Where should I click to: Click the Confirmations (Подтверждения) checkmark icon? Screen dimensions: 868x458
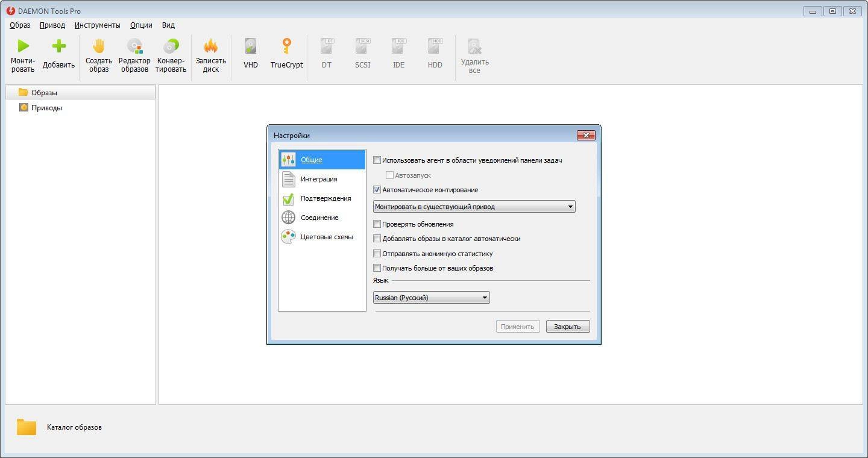(x=289, y=198)
